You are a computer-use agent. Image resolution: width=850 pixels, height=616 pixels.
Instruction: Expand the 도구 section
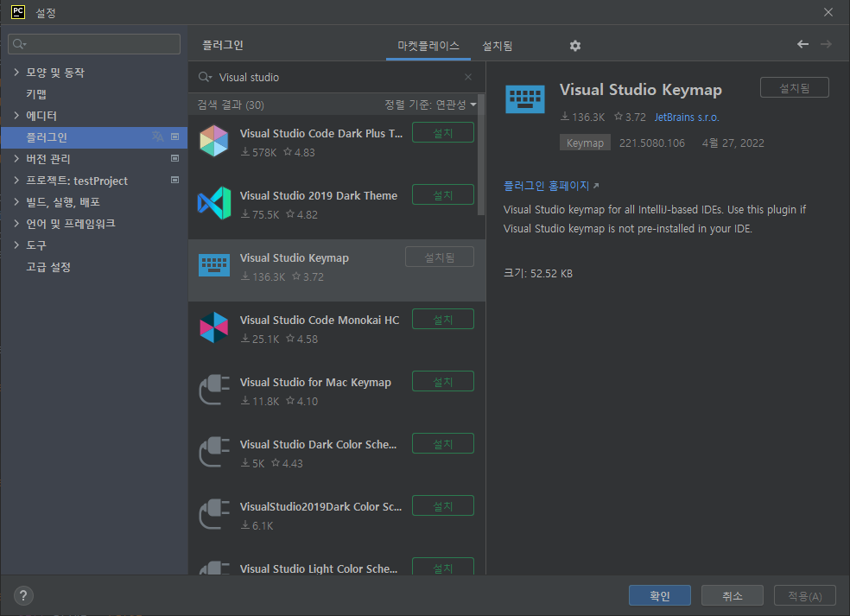(x=16, y=245)
